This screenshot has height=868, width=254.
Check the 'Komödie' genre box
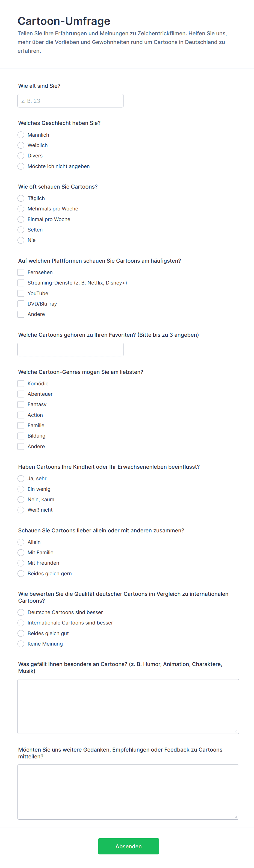click(21, 383)
